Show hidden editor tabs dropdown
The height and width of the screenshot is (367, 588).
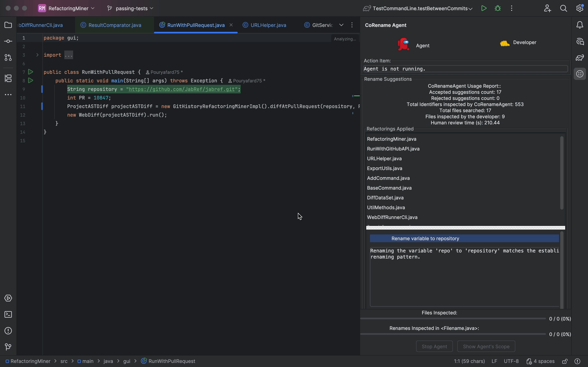tap(341, 25)
